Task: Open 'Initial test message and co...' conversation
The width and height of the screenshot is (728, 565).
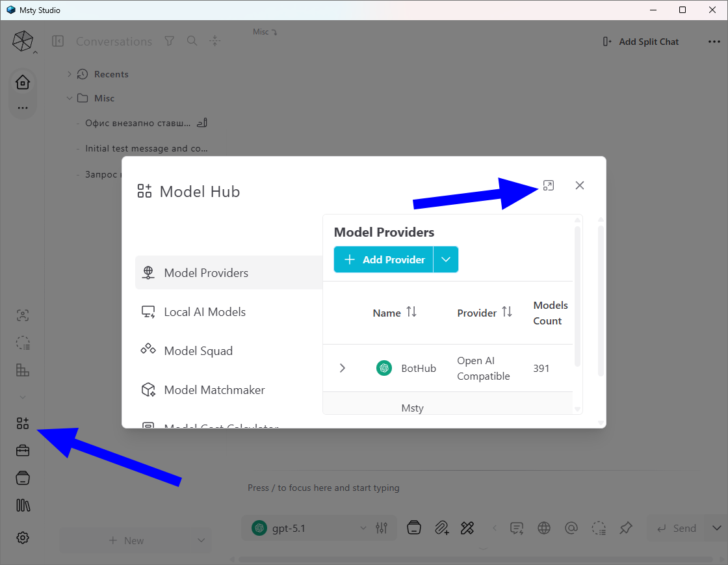Action: (x=146, y=148)
